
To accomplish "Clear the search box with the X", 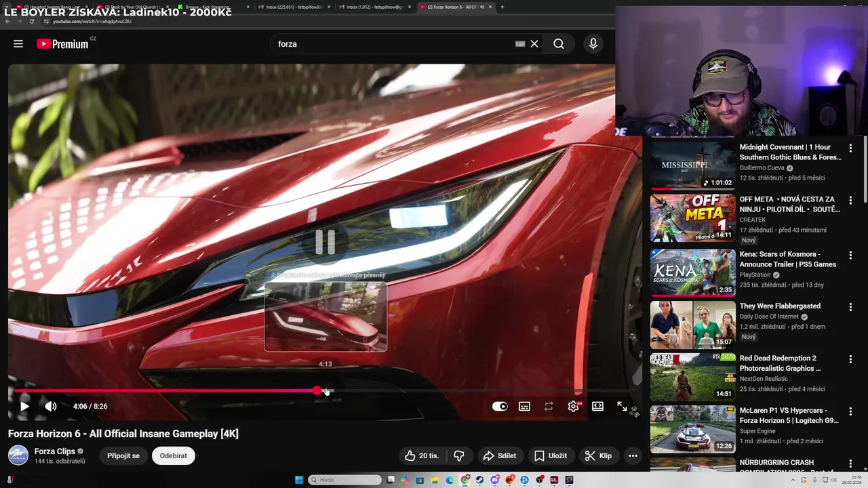I will tap(534, 44).
